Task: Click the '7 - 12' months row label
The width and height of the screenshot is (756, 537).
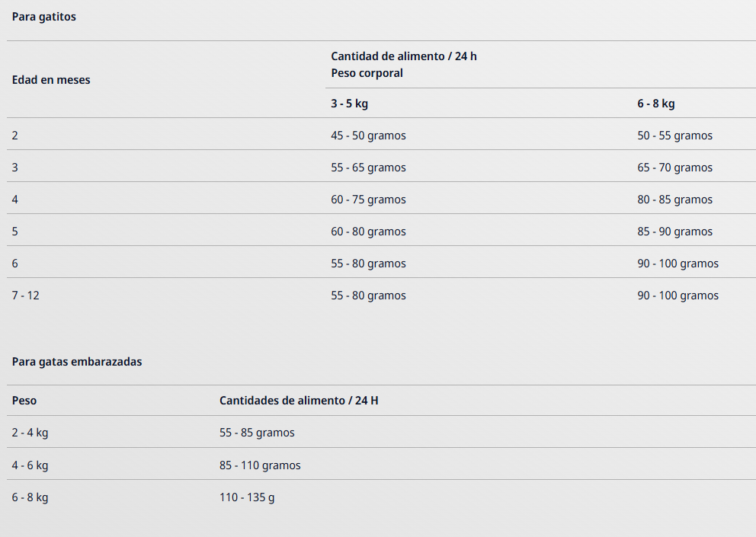Action: click(26, 296)
